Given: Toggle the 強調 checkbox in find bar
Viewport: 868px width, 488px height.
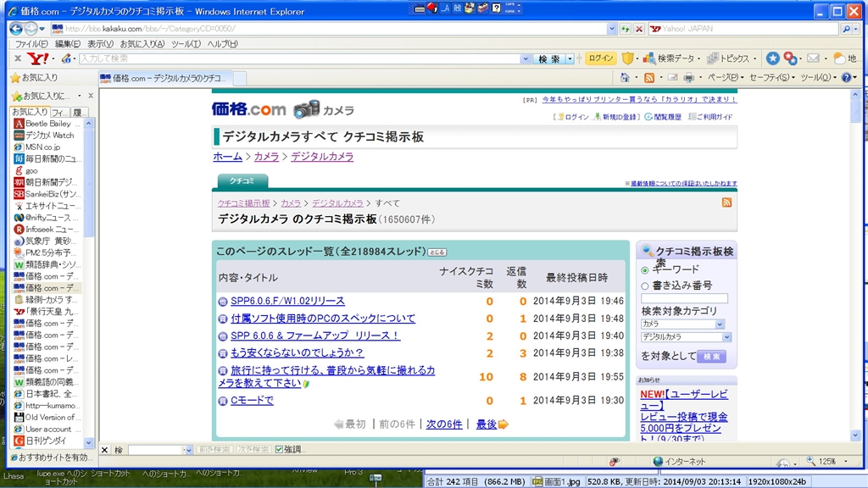Looking at the screenshot, I should (280, 449).
